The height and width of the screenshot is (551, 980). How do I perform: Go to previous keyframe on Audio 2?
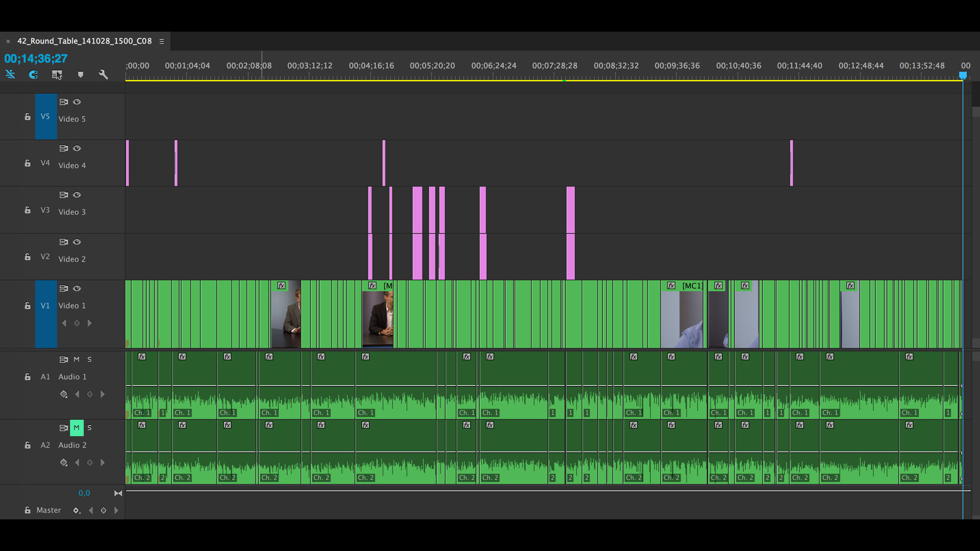click(77, 463)
